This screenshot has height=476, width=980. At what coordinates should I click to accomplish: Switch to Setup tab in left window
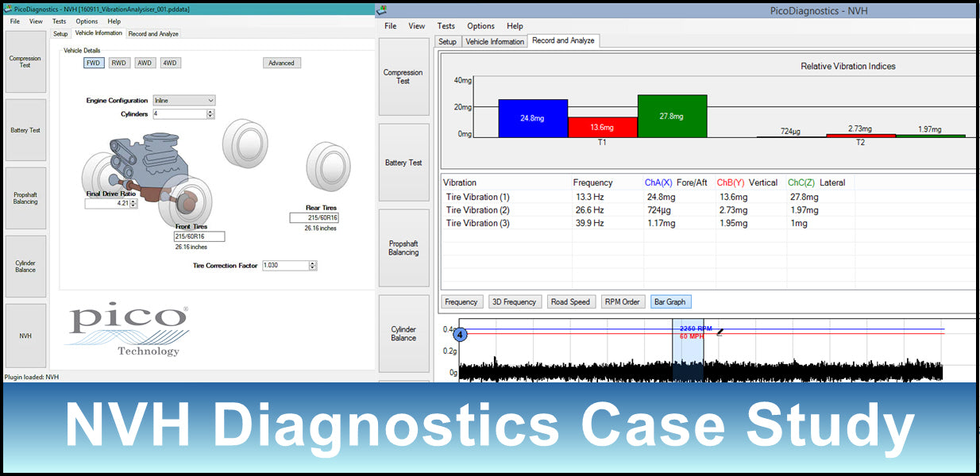(x=60, y=33)
